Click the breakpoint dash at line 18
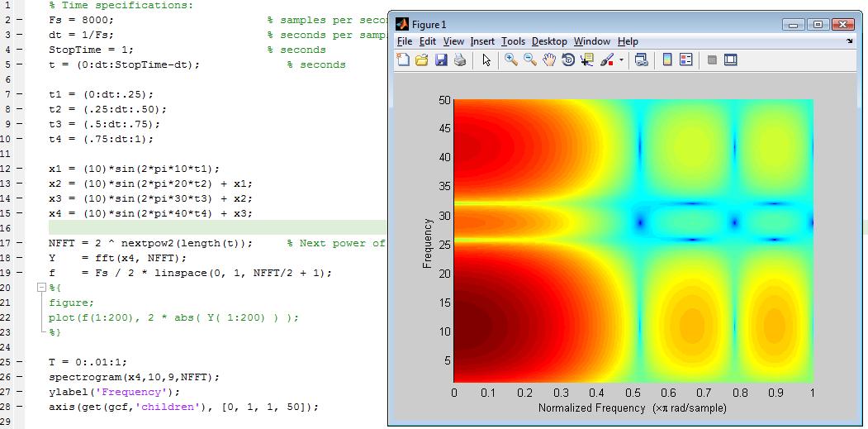 (x=20, y=258)
